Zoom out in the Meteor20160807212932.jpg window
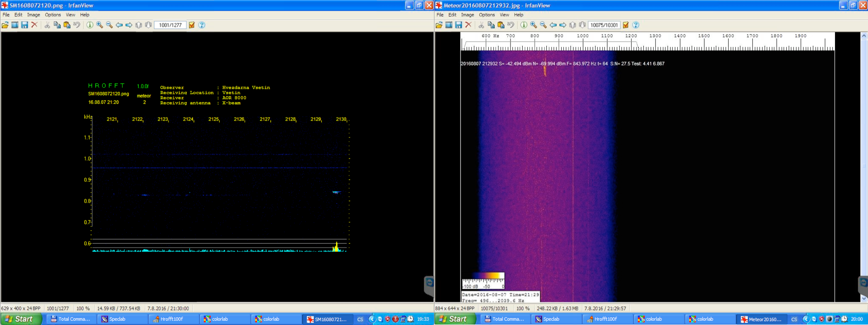The width and height of the screenshot is (868, 325). click(543, 25)
